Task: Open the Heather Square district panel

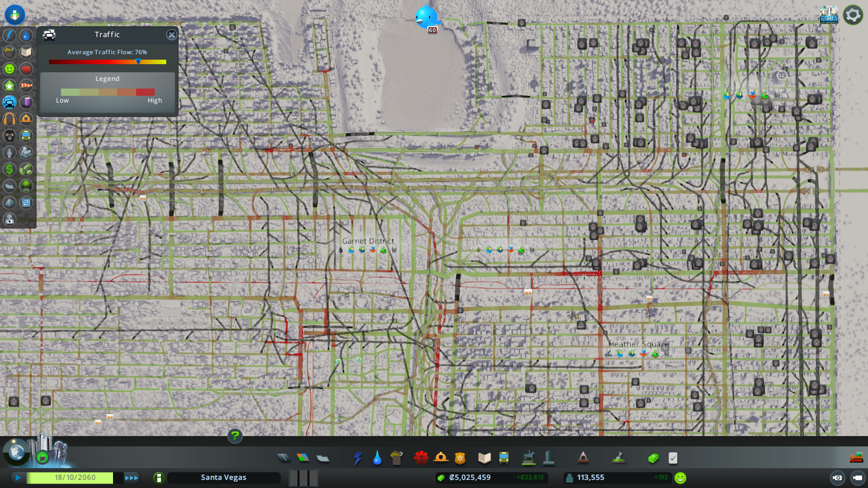Action: click(x=638, y=344)
